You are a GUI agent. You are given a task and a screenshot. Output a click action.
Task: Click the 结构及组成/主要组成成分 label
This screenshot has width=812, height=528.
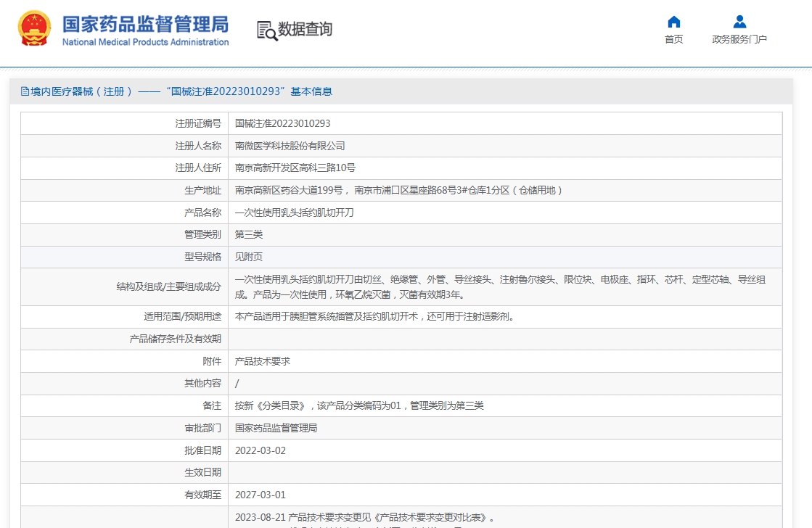point(169,286)
